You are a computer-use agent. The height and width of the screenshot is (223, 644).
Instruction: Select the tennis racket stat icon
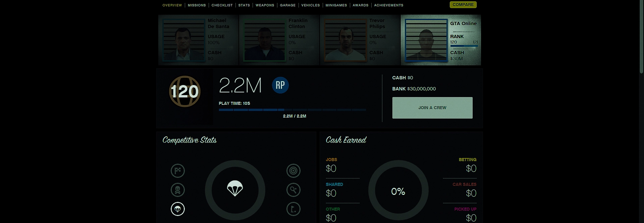pos(293,190)
